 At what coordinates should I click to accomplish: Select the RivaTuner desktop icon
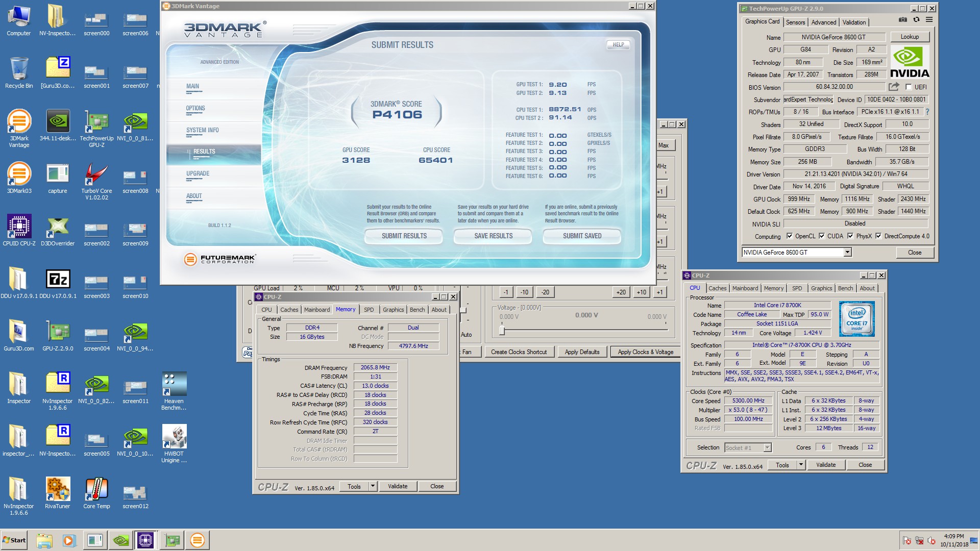tap(58, 493)
